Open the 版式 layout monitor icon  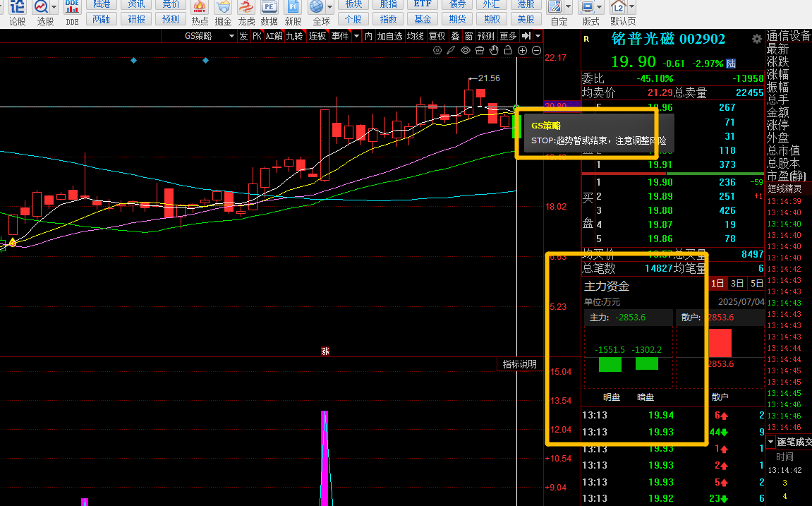pos(587,7)
